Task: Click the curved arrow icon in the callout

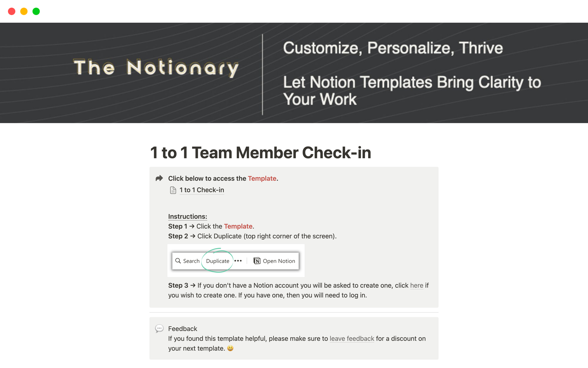Action: coord(159,178)
